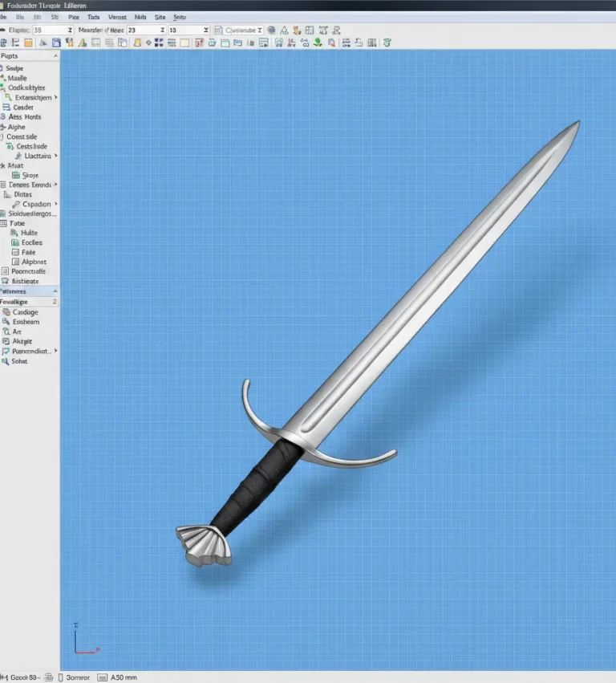Viewport: 616px width, 683px height.
Task: Open the Tads menu
Action: pyautogui.click(x=94, y=16)
